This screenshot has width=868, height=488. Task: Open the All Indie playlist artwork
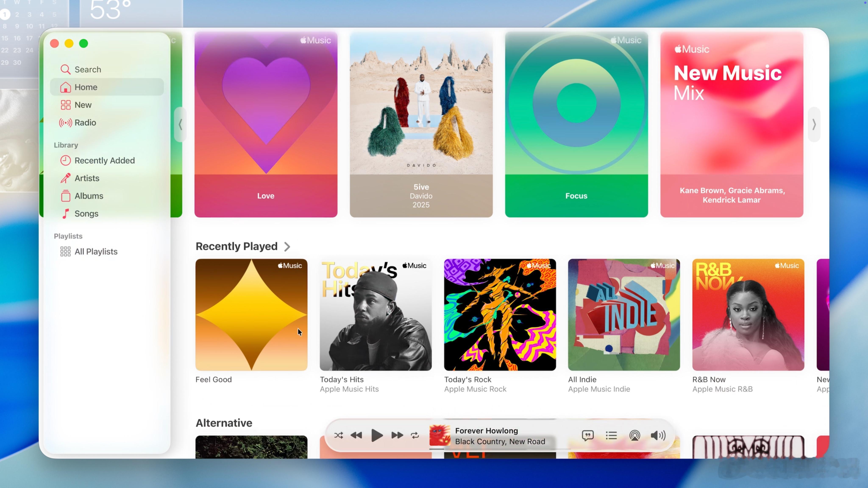pyautogui.click(x=624, y=315)
